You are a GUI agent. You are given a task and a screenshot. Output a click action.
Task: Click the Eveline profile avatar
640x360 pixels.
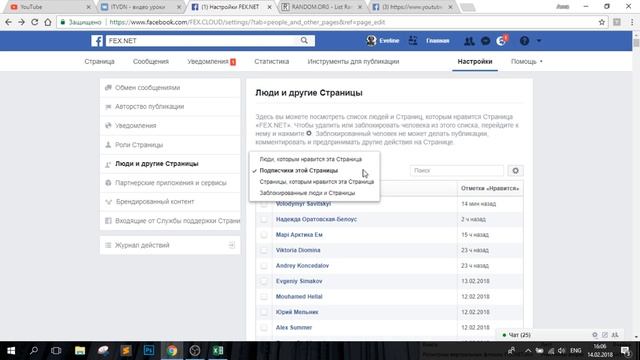coord(371,40)
